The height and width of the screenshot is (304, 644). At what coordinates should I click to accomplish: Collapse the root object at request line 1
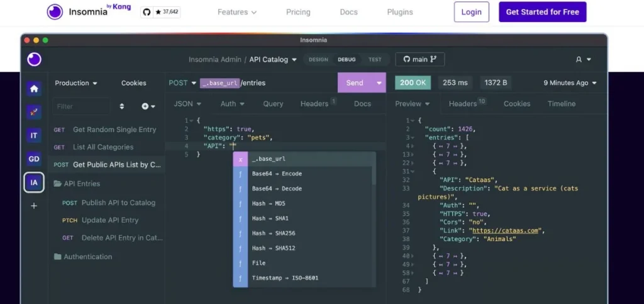[192, 121]
